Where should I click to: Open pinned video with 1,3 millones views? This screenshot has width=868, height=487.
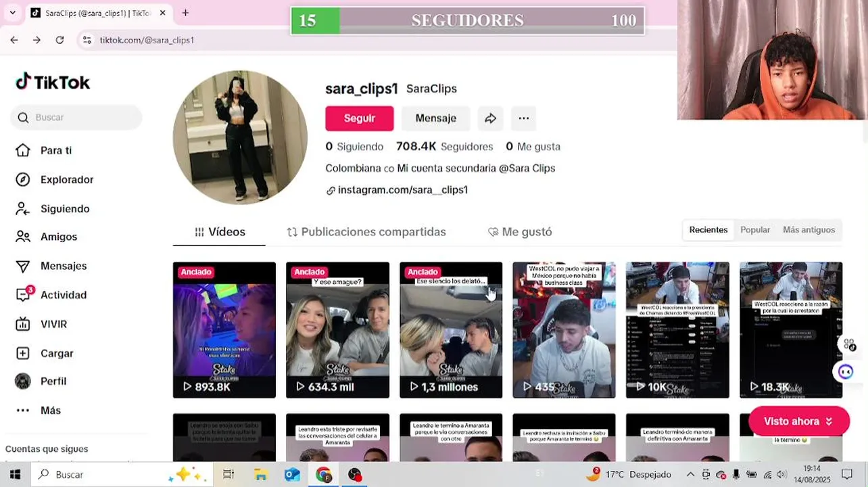(451, 330)
